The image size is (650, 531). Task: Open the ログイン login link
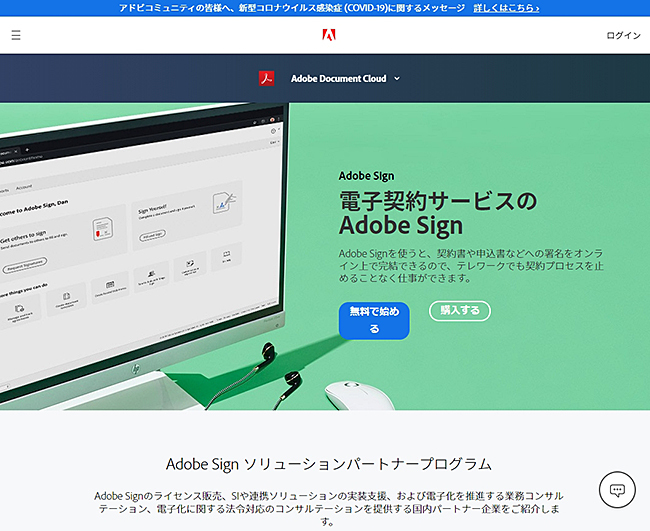point(623,35)
